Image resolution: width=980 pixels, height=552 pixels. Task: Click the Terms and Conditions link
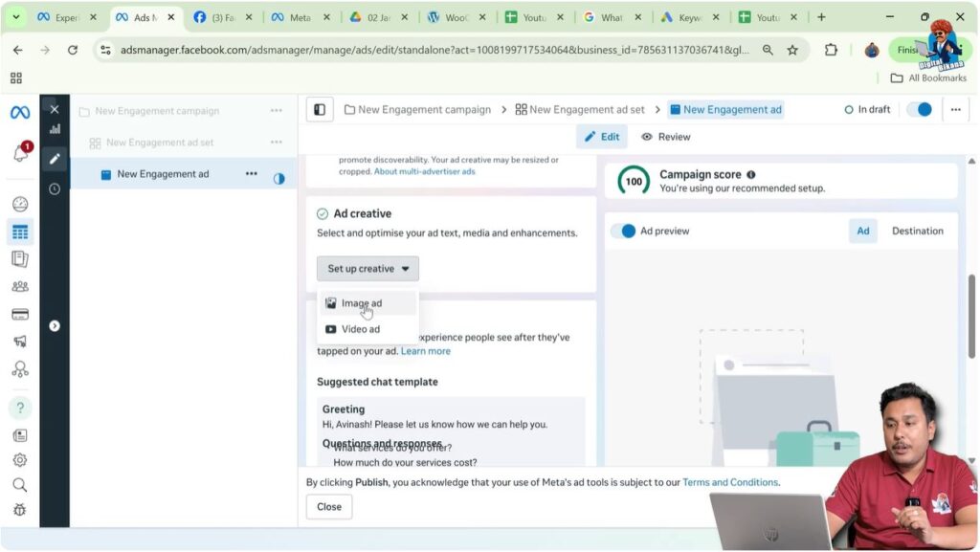[x=730, y=481]
